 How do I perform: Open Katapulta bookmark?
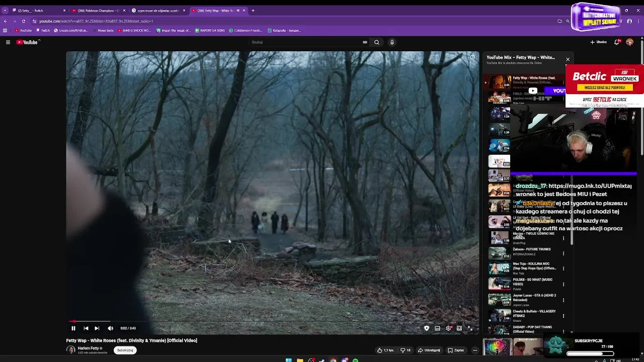[x=284, y=31]
